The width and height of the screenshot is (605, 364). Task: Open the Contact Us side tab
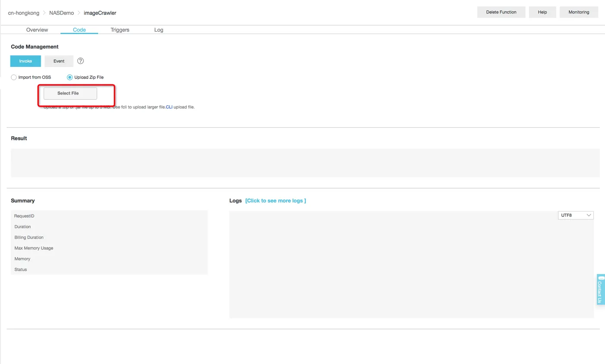(600, 289)
